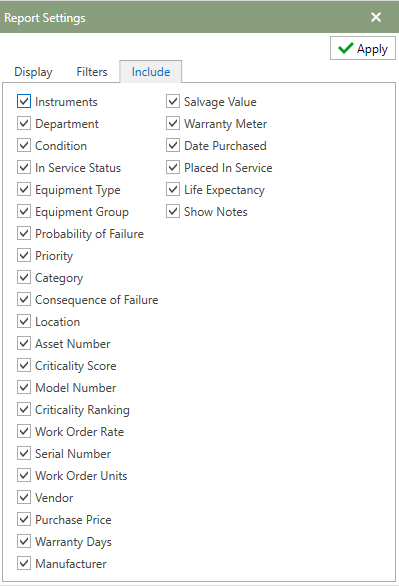This screenshot has height=586, width=399.
Task: Close the Report Settings dialog
Action: (376, 17)
